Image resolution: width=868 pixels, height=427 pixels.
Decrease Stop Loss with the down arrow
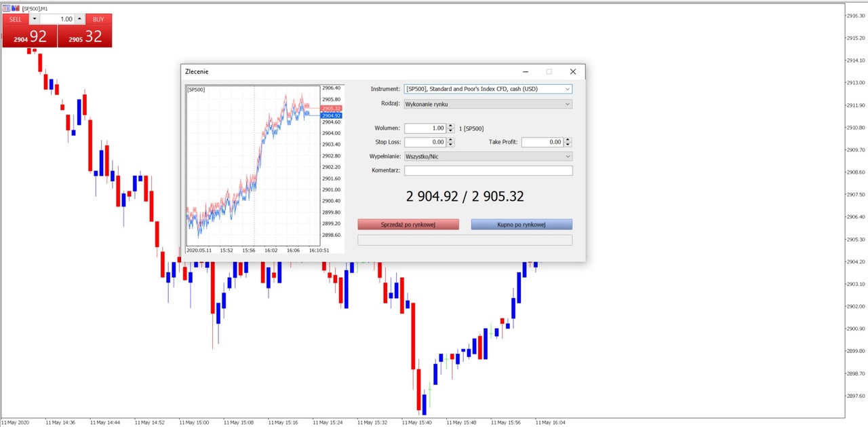pos(451,145)
